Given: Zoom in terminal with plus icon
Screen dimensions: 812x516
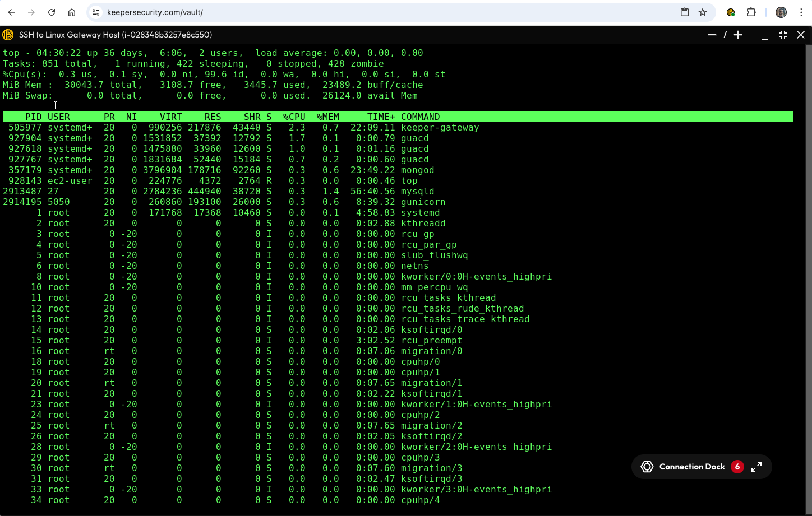Looking at the screenshot, I should (738, 35).
